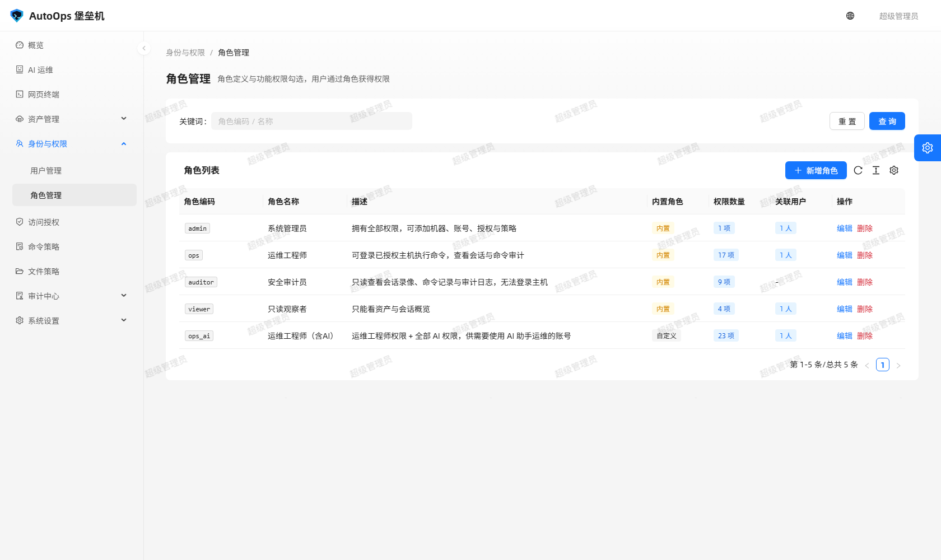Open the 超级管理员 user menu

pos(898,16)
